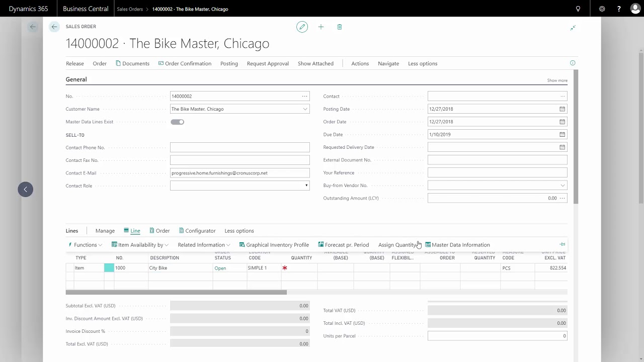644x362 pixels.
Task: Expand the Buy-from Vendor No. dropdown
Action: (562, 186)
